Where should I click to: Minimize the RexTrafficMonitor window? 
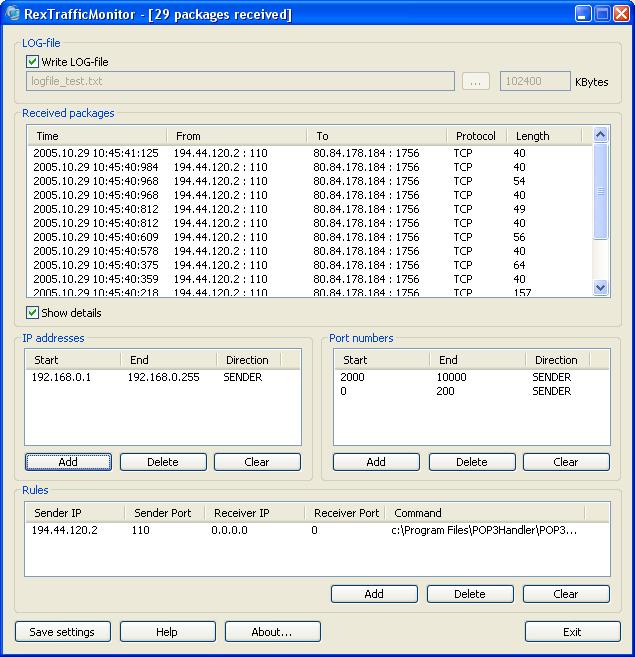point(583,13)
